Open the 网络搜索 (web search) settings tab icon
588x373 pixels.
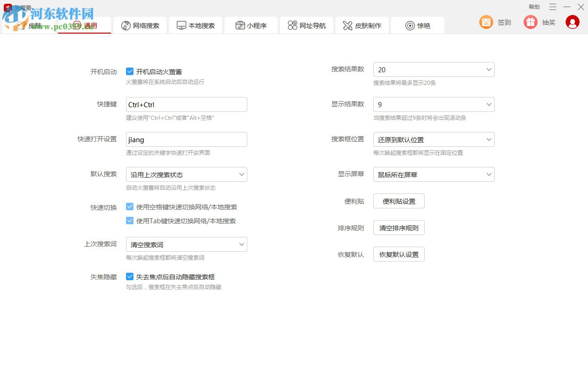pos(126,25)
